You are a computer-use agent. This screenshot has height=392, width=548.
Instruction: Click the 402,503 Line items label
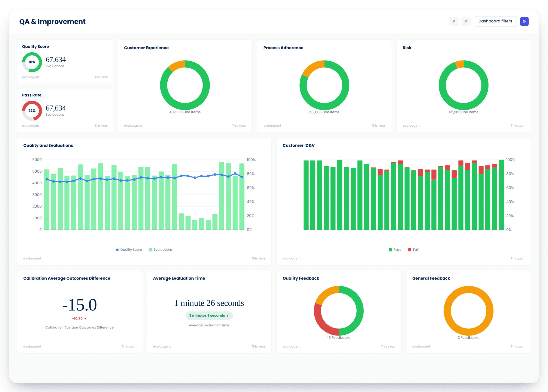(x=185, y=112)
